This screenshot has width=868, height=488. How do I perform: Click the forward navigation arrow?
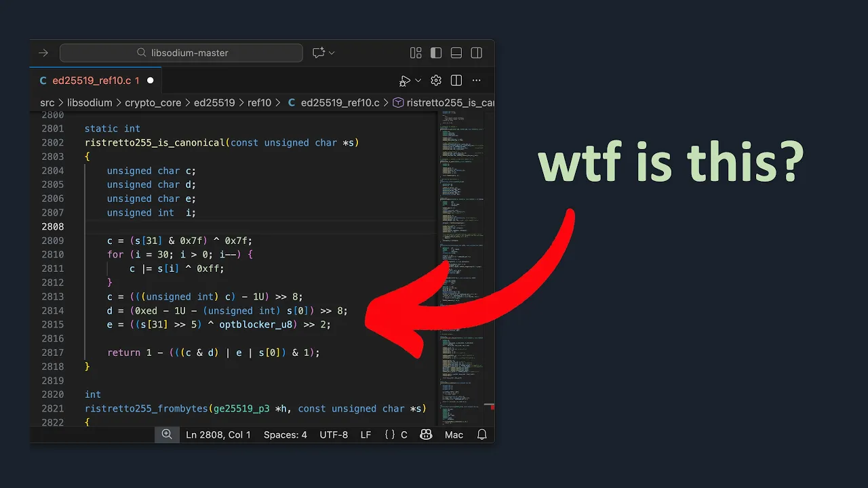[x=43, y=53]
